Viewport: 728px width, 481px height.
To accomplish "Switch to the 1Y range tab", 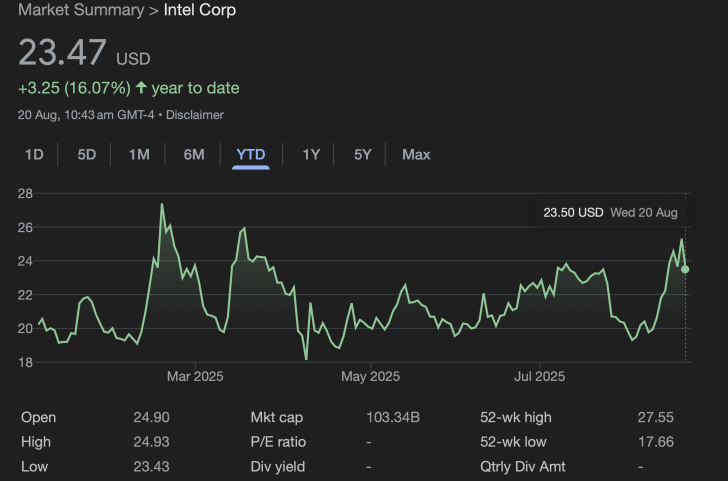I will (x=311, y=154).
